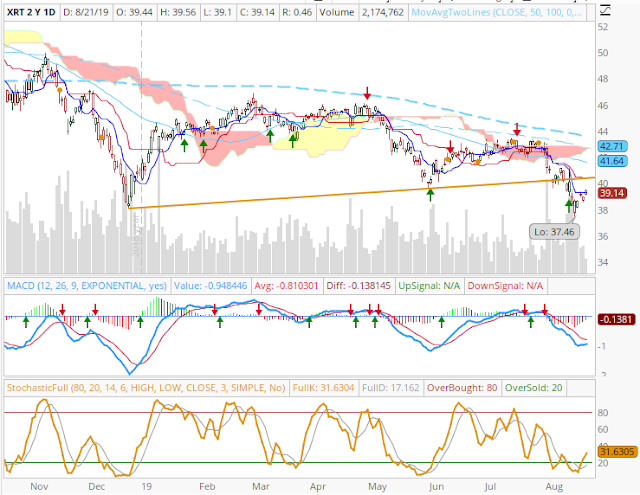This screenshot has height=495, width=640.
Task: Click the Dec label on time axis
Action: pyautogui.click(x=97, y=486)
